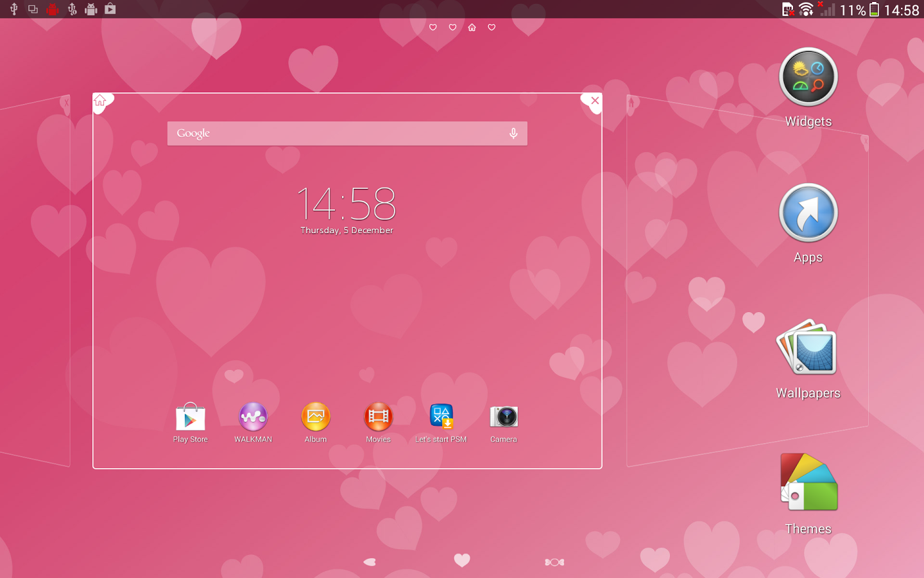
Task: Select the 14:58 clock widget
Action: 346,204
